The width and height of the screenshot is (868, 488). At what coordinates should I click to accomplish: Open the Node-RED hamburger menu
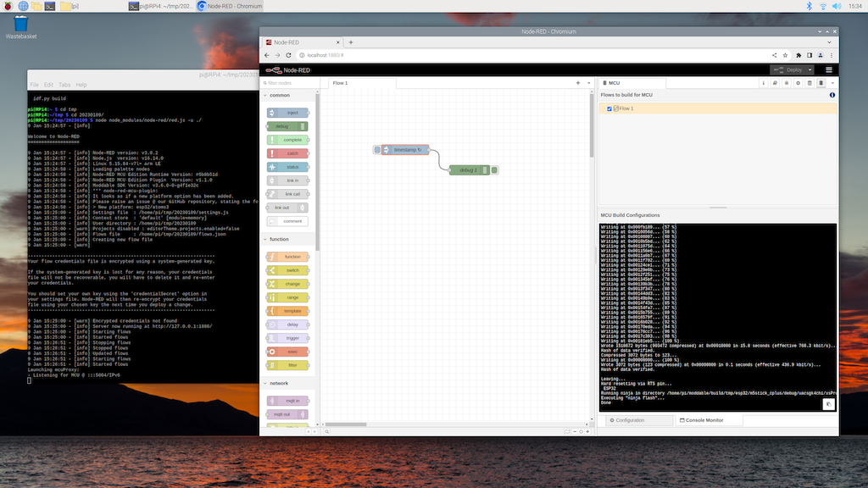pyautogui.click(x=829, y=69)
